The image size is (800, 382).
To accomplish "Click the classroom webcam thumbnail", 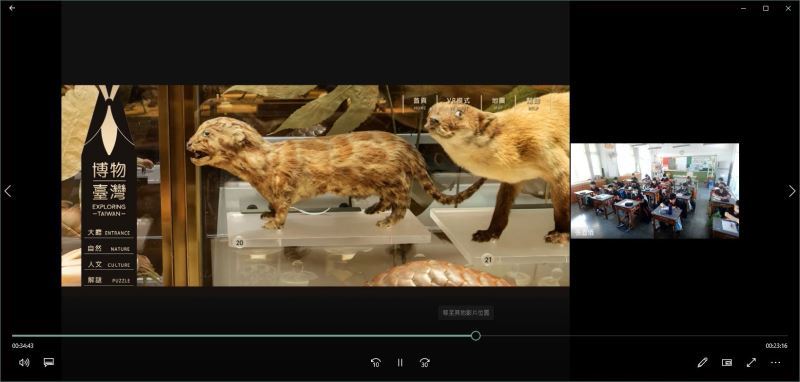I will coord(655,191).
